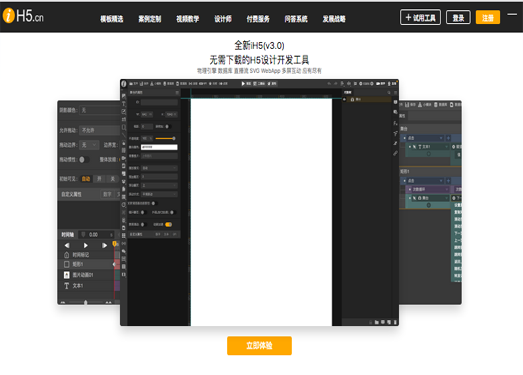This screenshot has width=523, height=375.
Task: Select the 文本1 timeline row
Action: click(x=86, y=286)
